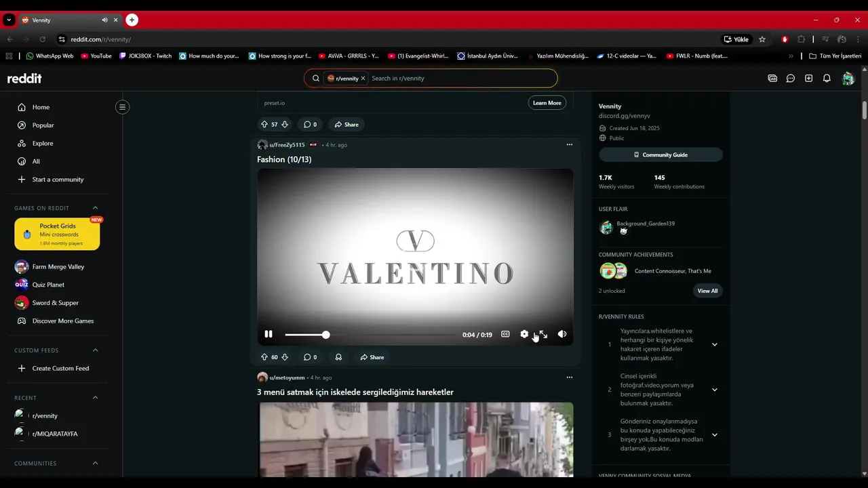Bookmark this page with star

762,39
